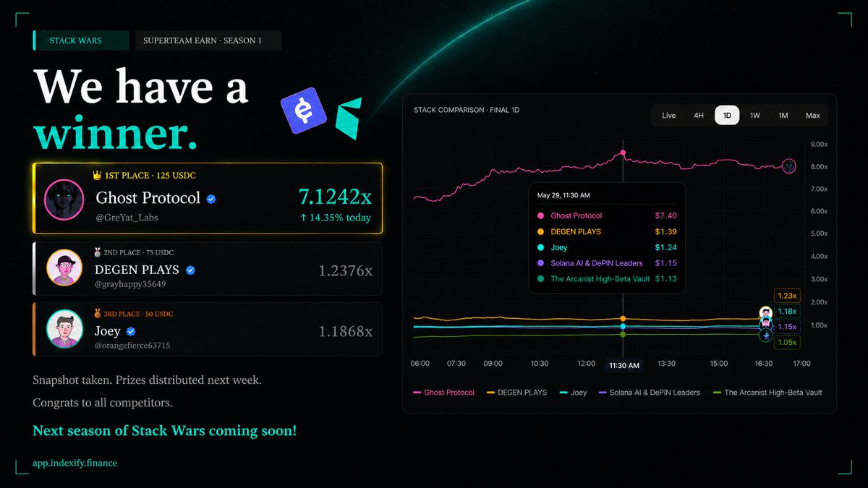Click the teal Indexify logo icon
Image resolution: width=868 pixels, height=488 pixels.
click(x=349, y=119)
